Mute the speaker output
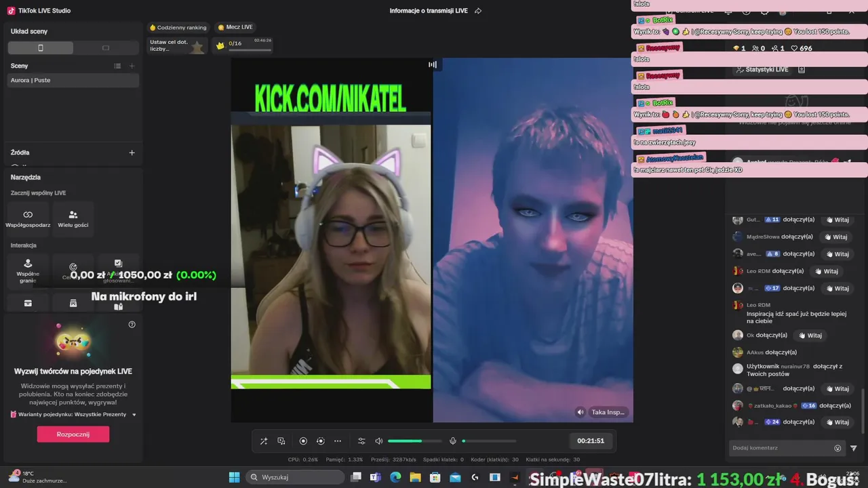The height and width of the screenshot is (488, 868). (x=379, y=441)
